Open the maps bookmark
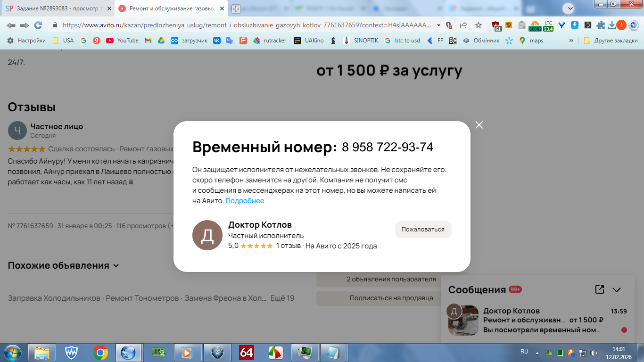This screenshot has height=362, width=644. (x=531, y=41)
